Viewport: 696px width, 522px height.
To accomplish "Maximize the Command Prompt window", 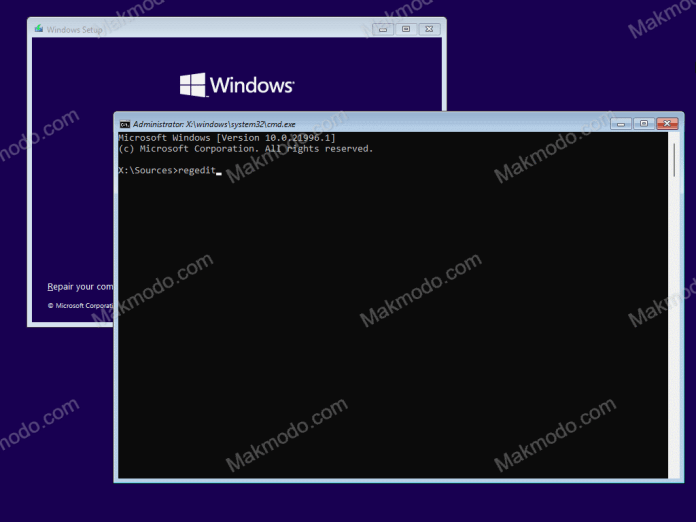I will [644, 123].
